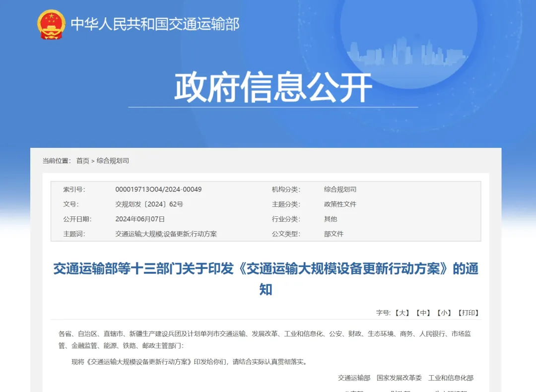
Task: Choose the 【小】 font size option
Action: [x=444, y=313]
